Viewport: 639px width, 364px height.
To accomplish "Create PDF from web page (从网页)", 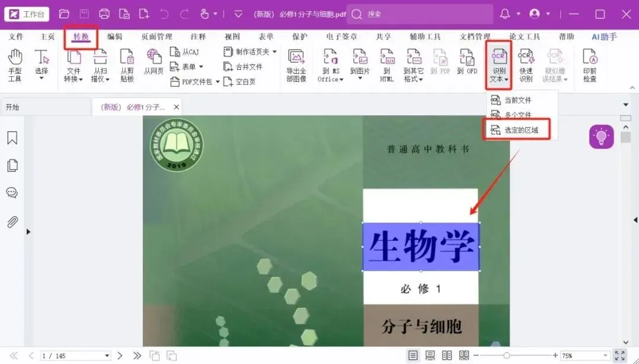I will pos(154,62).
